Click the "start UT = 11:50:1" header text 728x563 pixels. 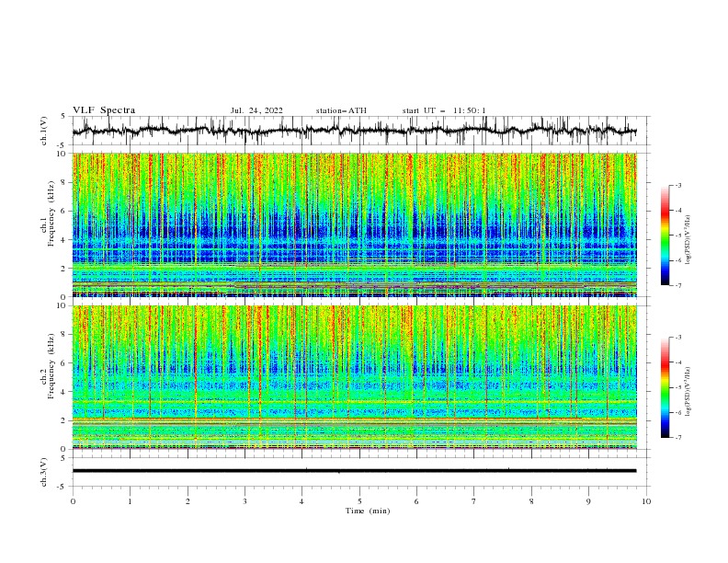click(x=444, y=110)
